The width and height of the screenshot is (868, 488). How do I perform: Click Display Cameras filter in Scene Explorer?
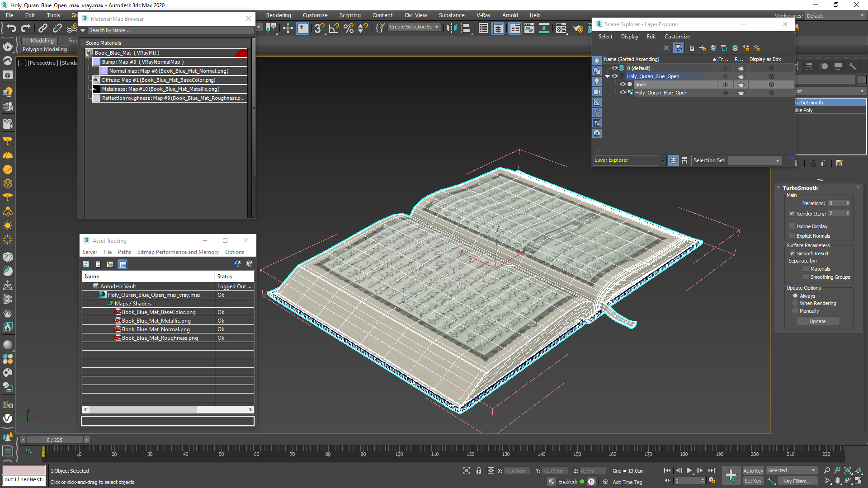(597, 92)
